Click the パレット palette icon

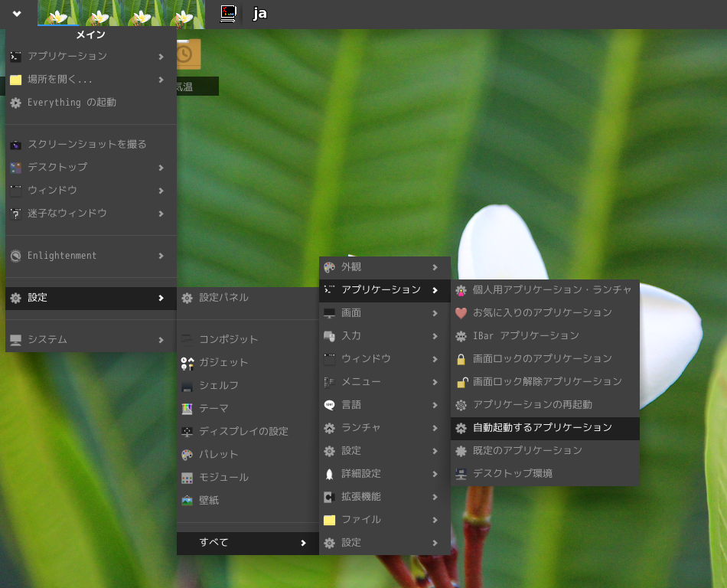(x=187, y=455)
